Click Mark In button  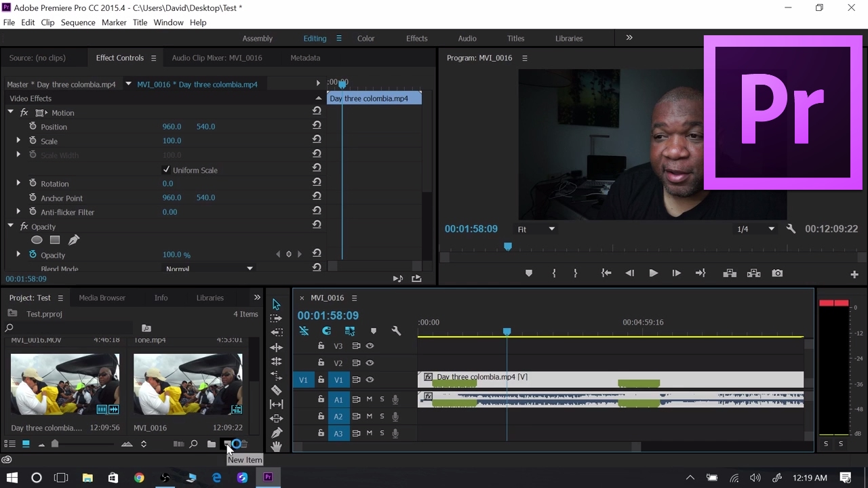(554, 273)
